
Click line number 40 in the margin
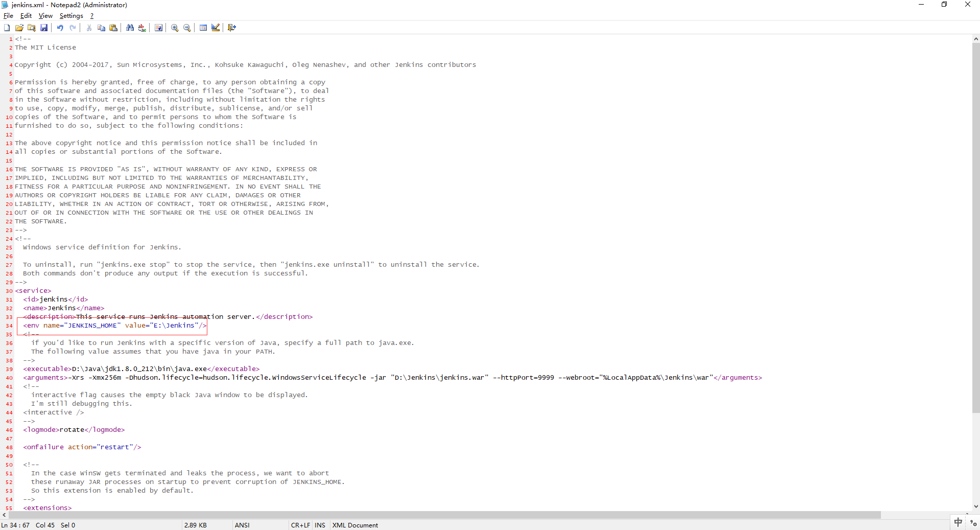[x=9, y=378]
